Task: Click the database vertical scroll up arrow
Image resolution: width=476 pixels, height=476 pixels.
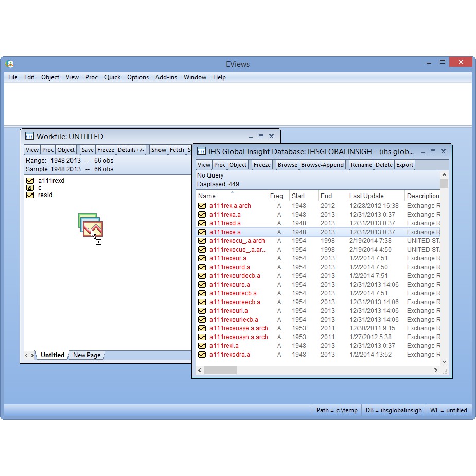Action: (444, 175)
